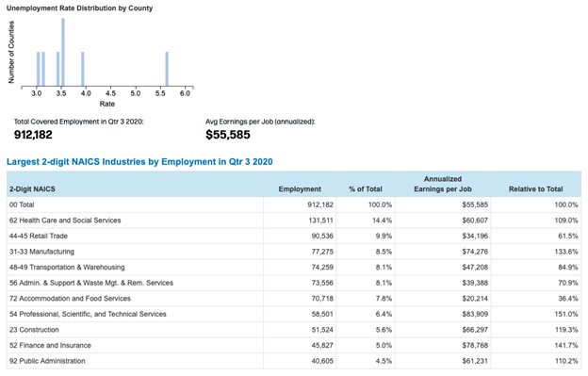The image size is (588, 376).
Task: Click Professional Services earnings value $83,909
Action: coord(475,314)
